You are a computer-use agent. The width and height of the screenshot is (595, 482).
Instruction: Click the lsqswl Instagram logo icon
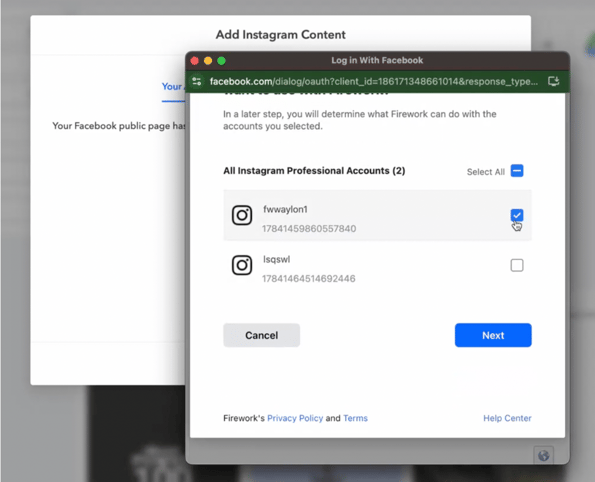coord(242,265)
